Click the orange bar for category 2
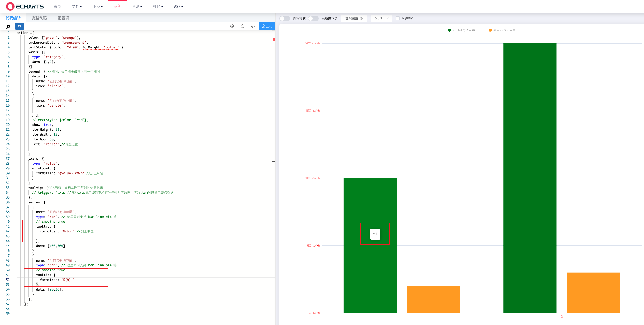Viewport: 644px width, 325px height. tap(593, 293)
